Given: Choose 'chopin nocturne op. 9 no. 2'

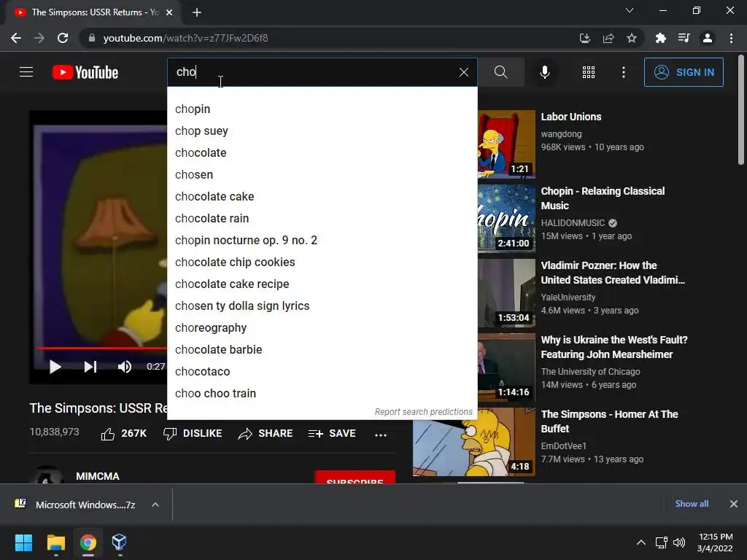Looking at the screenshot, I should (322, 241).
